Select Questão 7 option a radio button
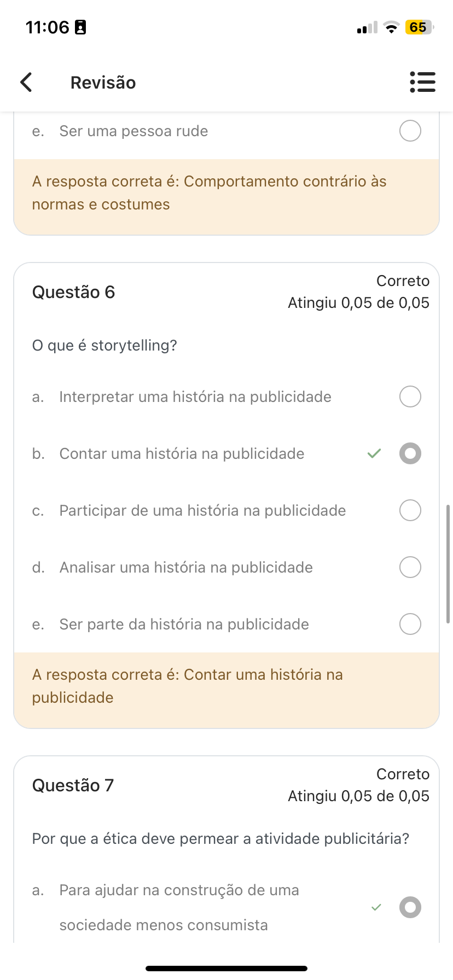This screenshot has width=453, height=980. click(410, 907)
